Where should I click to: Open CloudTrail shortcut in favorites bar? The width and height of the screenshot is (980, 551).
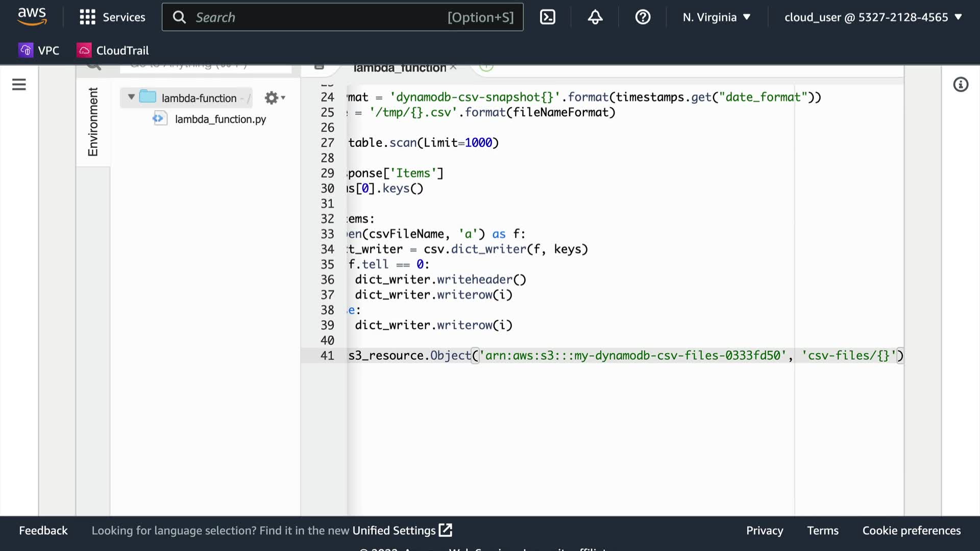click(113, 51)
